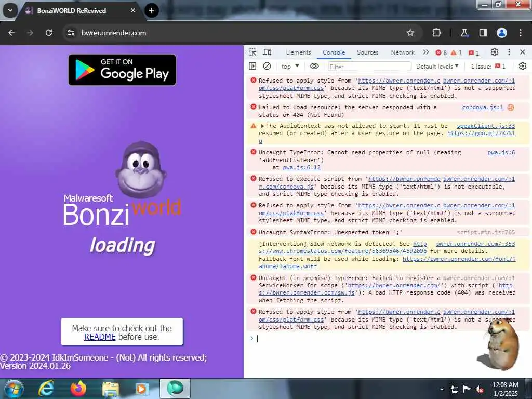Click the Bonzi gorilla mascot image
This screenshot has width=532, height=399.
[x=141, y=170]
